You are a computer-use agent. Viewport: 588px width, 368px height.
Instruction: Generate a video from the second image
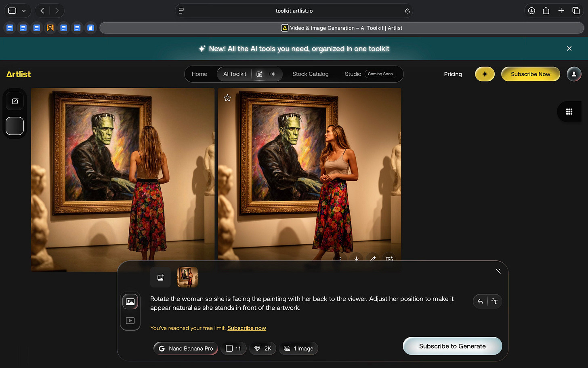[x=389, y=258]
